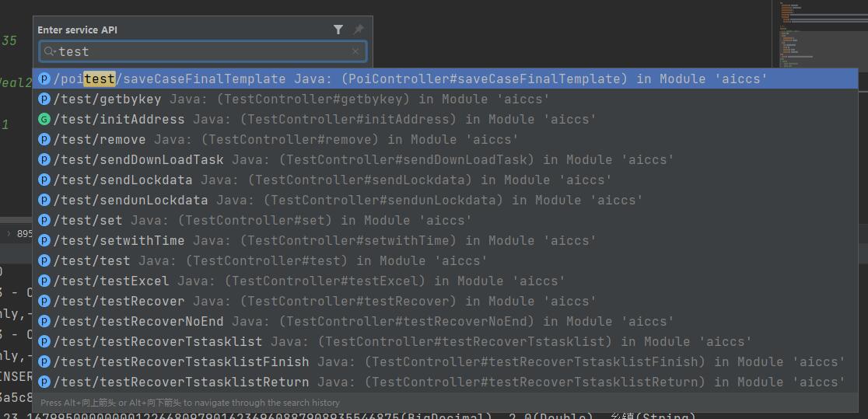Image resolution: width=868 pixels, height=419 pixels.
Task: Click the POST icon of /test/sendLockdata
Action: pyautogui.click(x=44, y=180)
